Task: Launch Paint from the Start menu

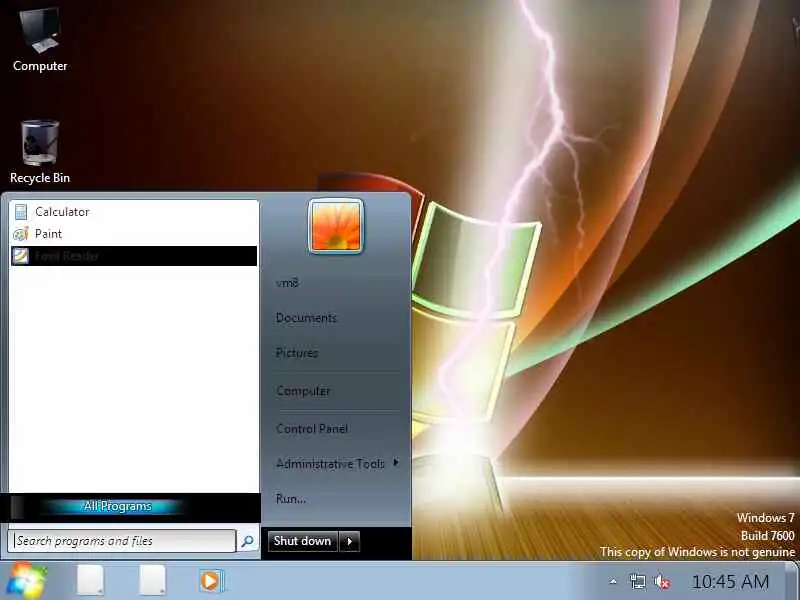Action: click(x=134, y=234)
